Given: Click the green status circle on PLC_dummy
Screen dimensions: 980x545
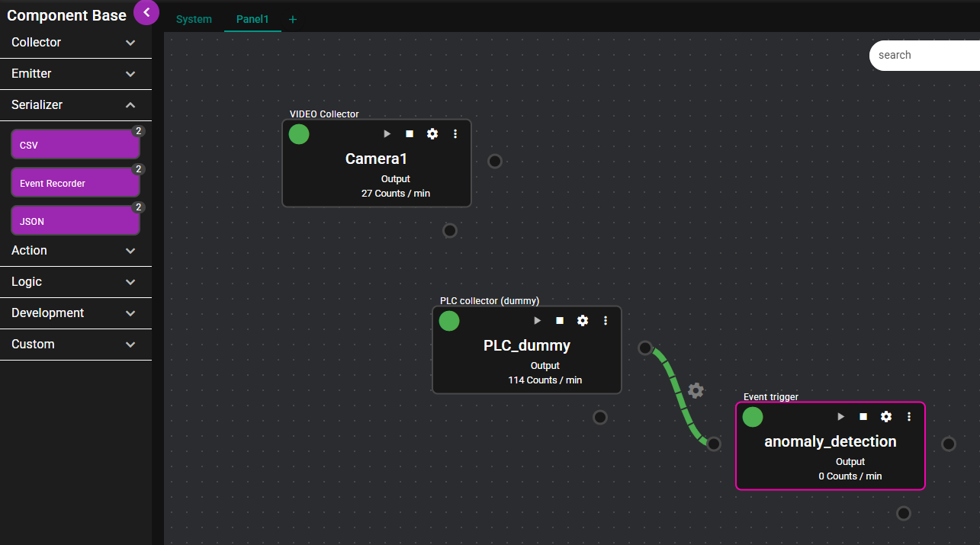Looking at the screenshot, I should click(x=449, y=321).
